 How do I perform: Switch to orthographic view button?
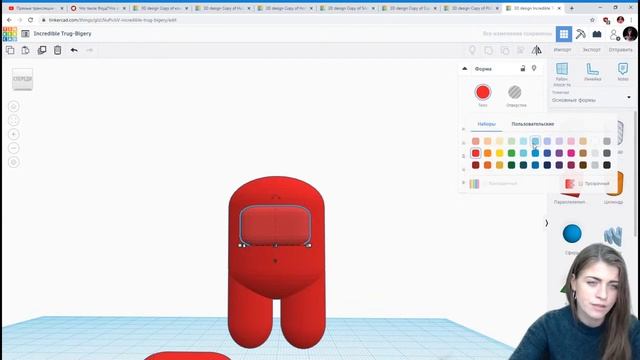pos(13,162)
